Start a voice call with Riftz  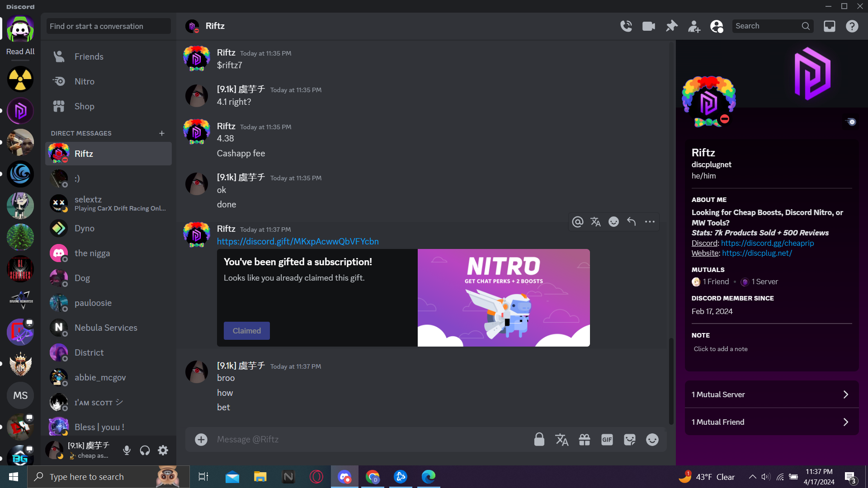[x=626, y=26]
